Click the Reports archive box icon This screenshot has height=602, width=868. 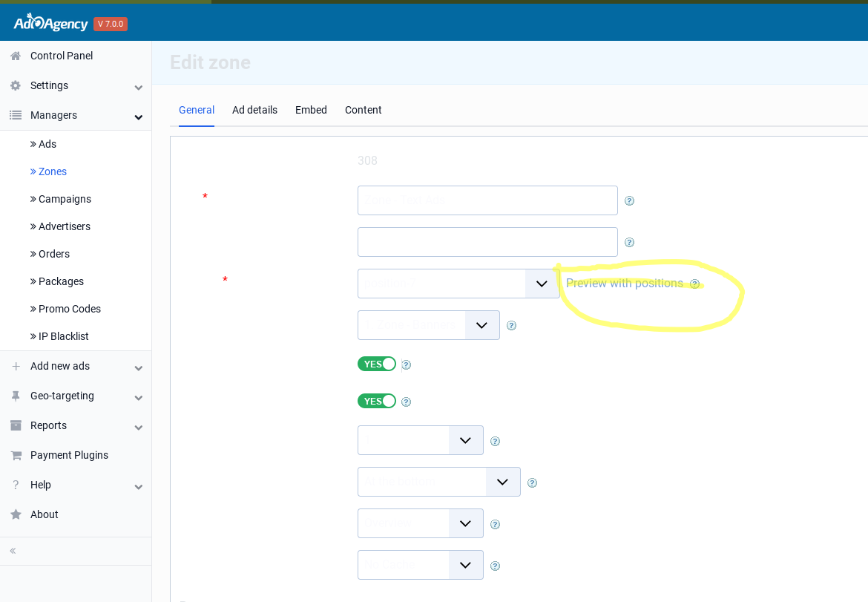tap(16, 425)
